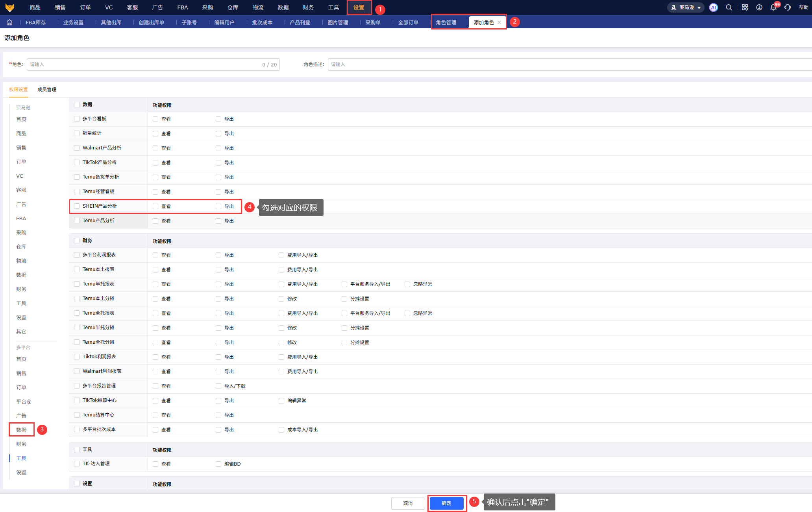Click the 取消 button

point(408,503)
